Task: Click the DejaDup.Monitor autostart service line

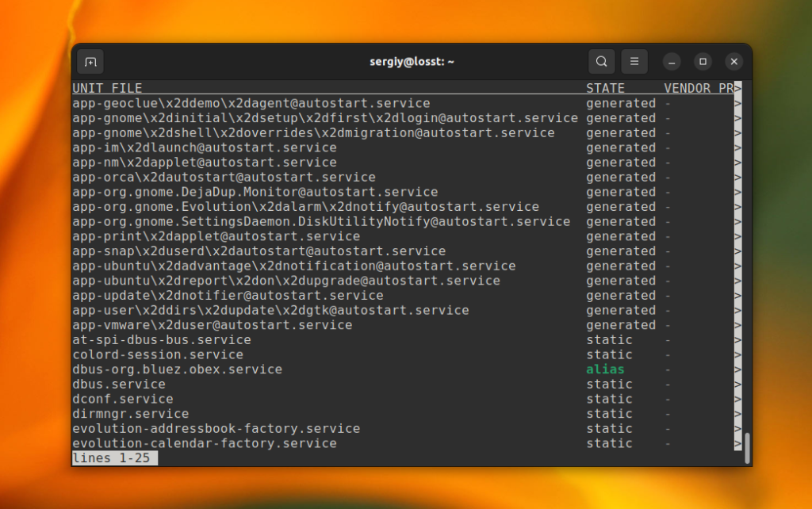Action: [x=255, y=192]
